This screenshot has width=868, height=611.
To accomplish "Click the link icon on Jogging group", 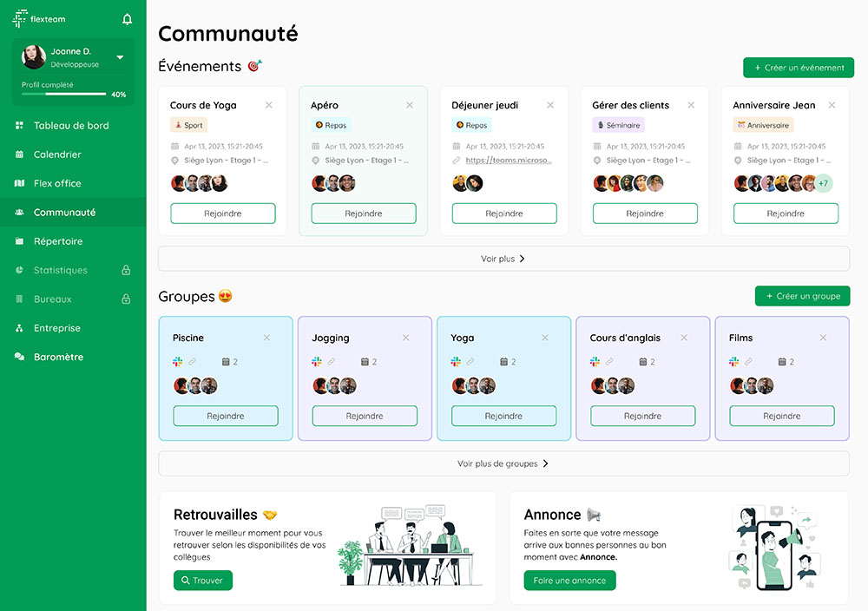I will coord(331,362).
